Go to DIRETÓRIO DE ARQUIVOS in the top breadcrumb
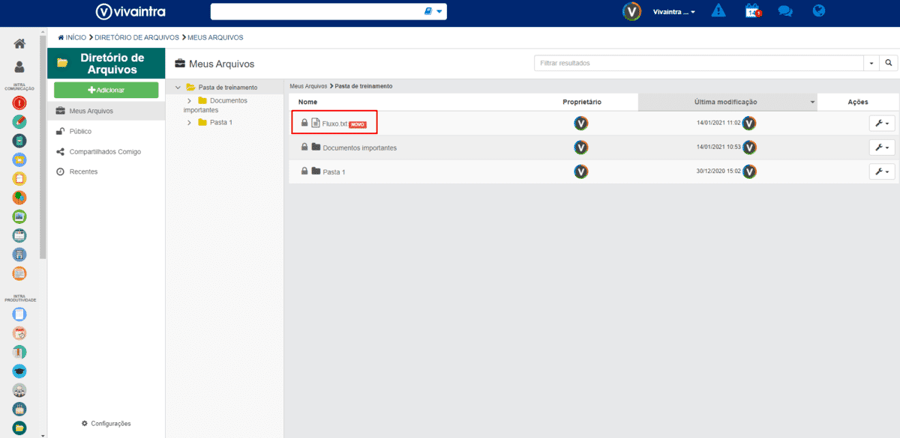 click(x=137, y=37)
